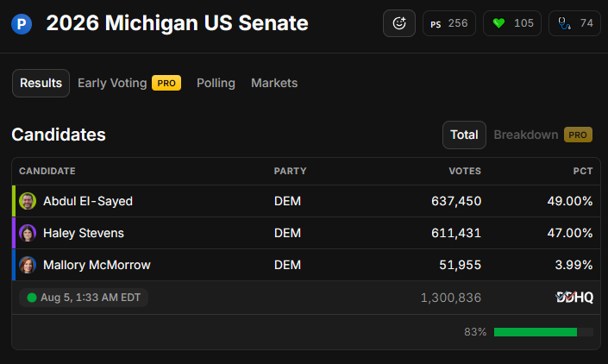Screen dimensions: 608x364
Task: Click the stethoscope reaction showing 74
Action: point(574,23)
